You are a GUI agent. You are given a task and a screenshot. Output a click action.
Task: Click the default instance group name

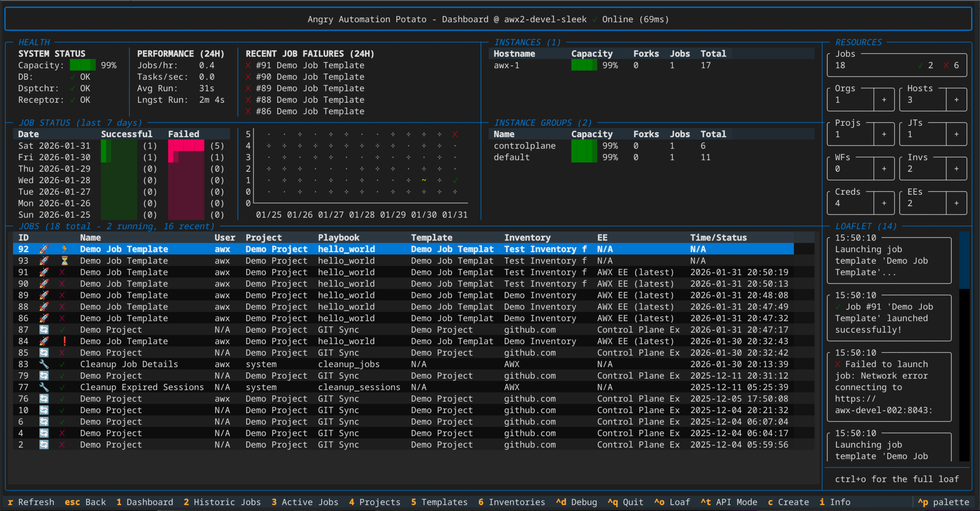coord(511,157)
